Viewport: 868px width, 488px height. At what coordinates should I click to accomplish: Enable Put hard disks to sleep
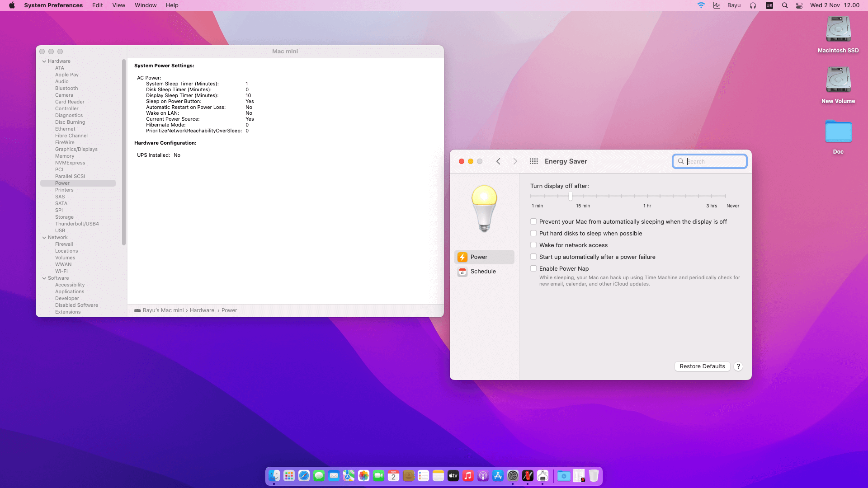533,234
